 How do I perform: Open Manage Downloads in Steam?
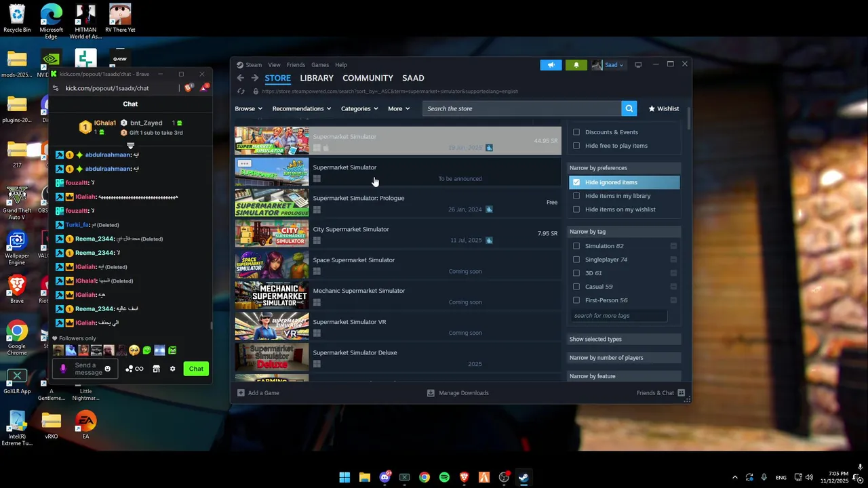(x=458, y=393)
